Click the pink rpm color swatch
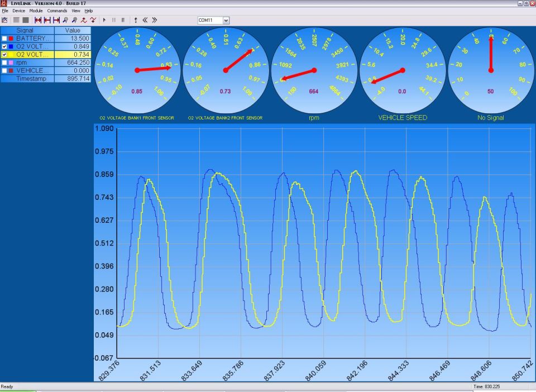The image size is (536, 392). pos(11,63)
